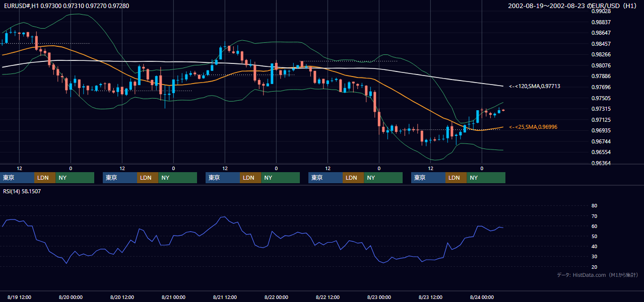
Task: Select the 0.98647 price level
Action: click(x=601, y=33)
